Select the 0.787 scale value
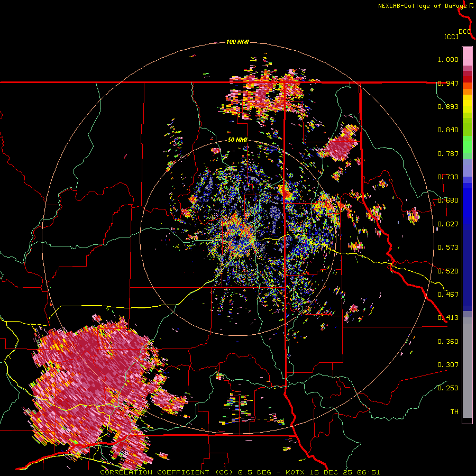The image size is (476, 476). coord(448,153)
